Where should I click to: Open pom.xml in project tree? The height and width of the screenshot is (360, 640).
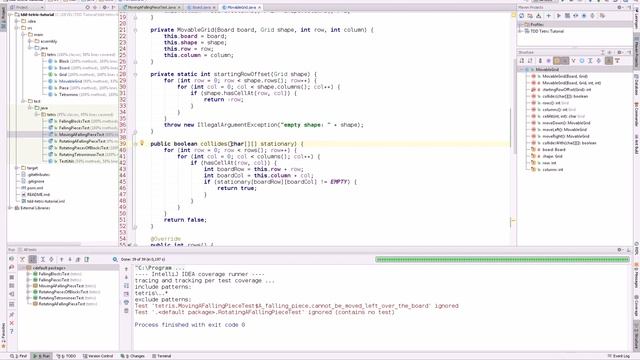pos(35,188)
